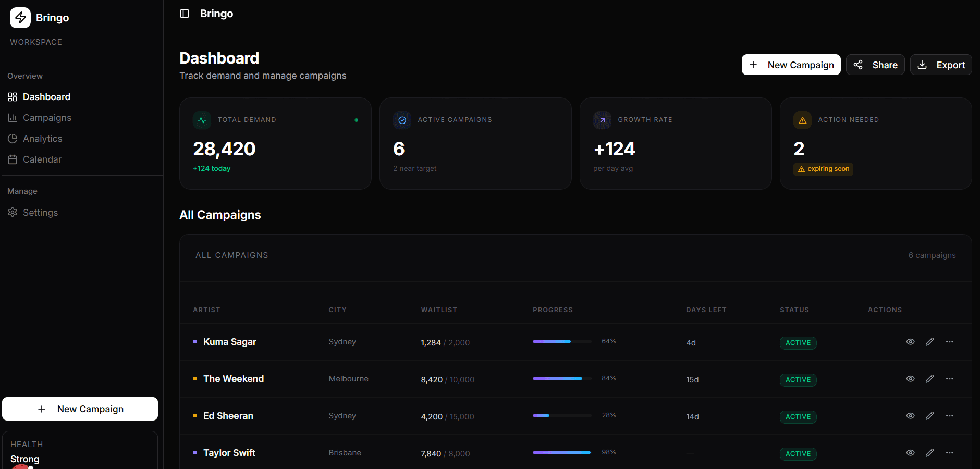This screenshot has width=980, height=469.
Task: Export the dashboard data
Action: 941,65
